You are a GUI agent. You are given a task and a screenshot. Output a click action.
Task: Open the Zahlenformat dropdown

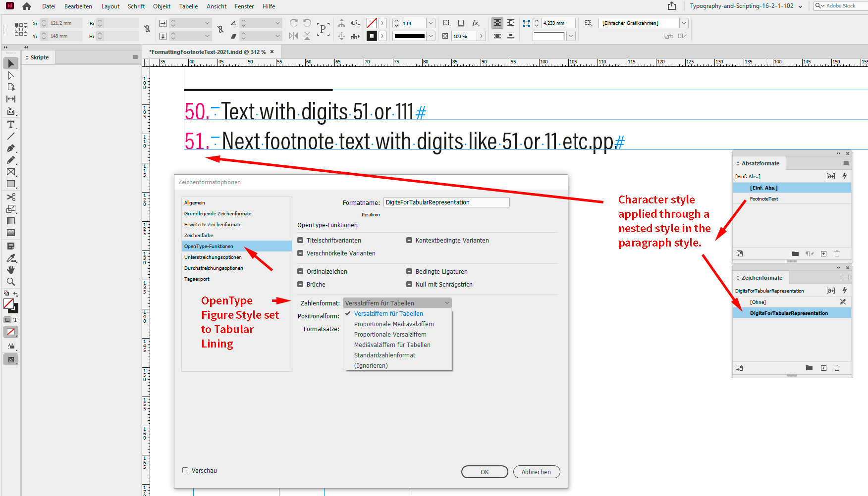coord(397,303)
